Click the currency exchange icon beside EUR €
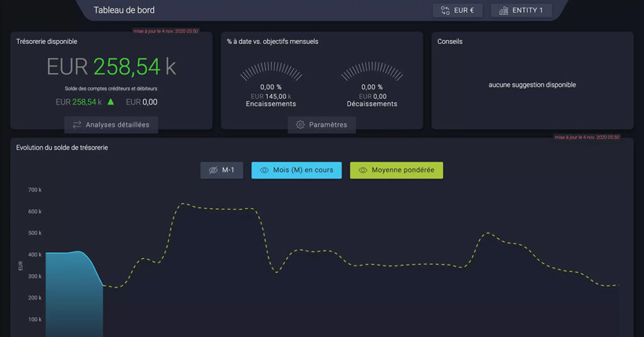 445,10
